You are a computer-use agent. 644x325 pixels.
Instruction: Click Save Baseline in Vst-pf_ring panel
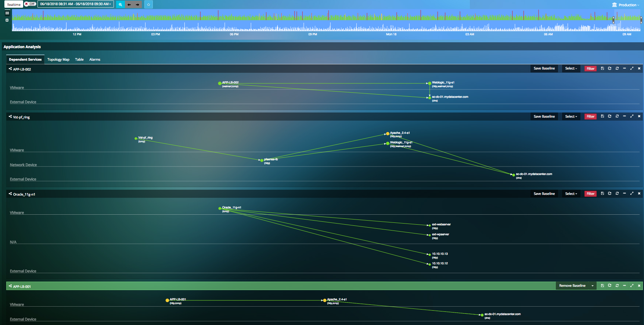(544, 117)
